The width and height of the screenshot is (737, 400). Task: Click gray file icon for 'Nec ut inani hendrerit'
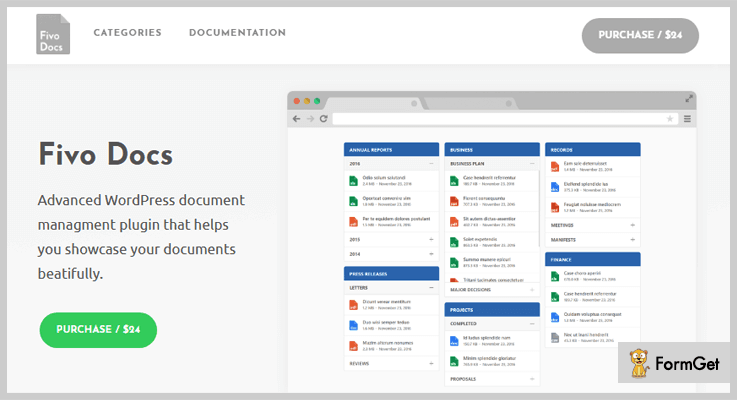[555, 337]
